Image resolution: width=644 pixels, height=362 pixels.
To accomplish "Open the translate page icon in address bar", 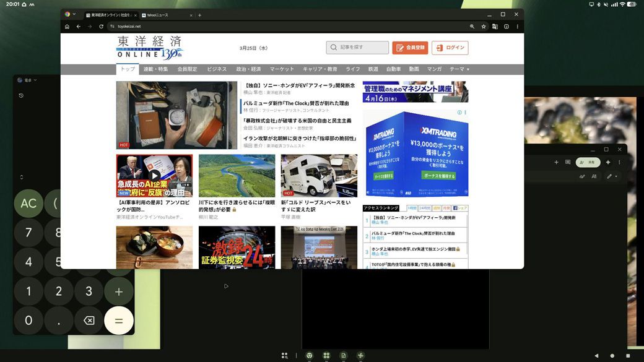I will coord(495,27).
